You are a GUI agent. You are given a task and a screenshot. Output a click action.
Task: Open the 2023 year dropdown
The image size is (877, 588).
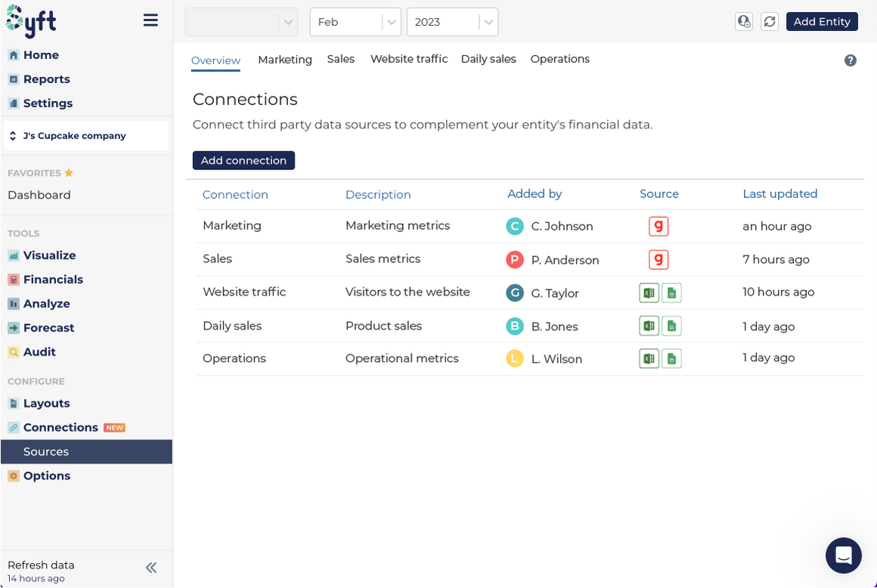452,23
